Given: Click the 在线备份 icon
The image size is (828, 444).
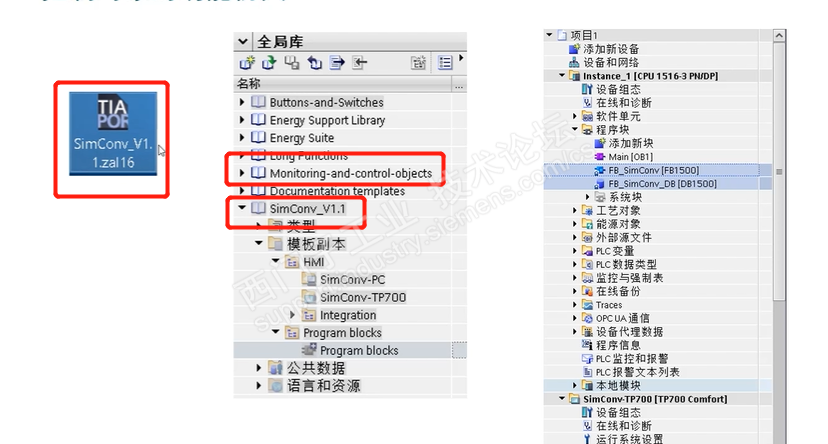Looking at the screenshot, I should (x=587, y=291).
